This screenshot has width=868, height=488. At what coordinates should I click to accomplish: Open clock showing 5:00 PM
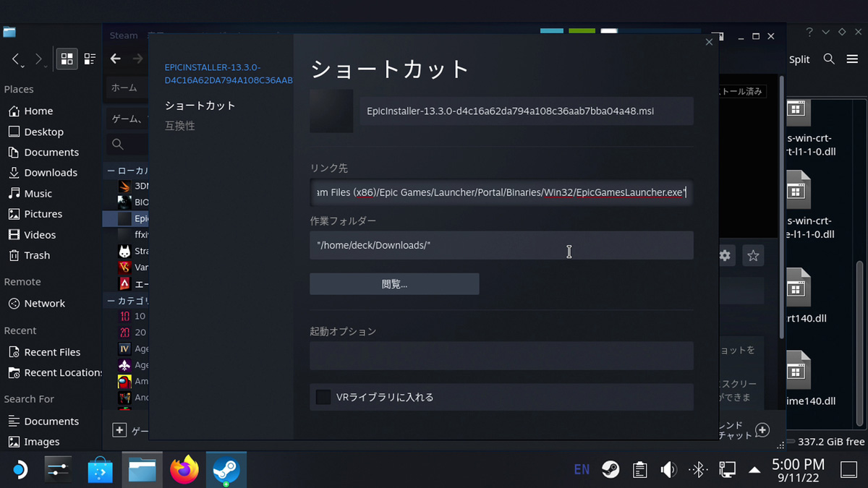tap(798, 470)
